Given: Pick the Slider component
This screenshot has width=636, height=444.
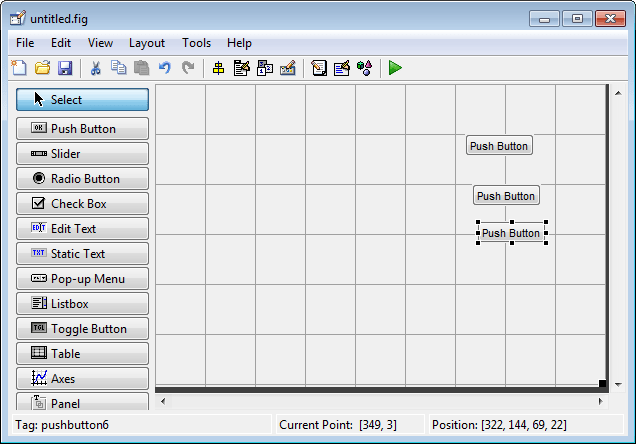Looking at the screenshot, I should click(x=82, y=154).
